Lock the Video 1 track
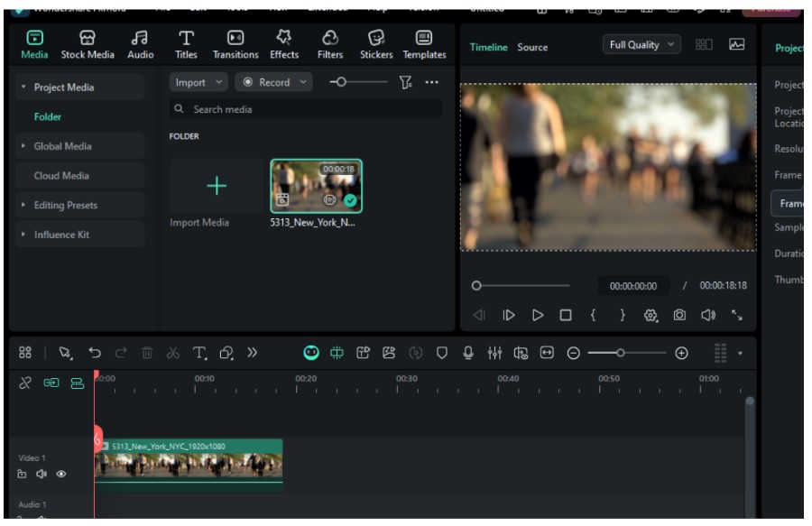The image size is (812, 526). tap(22, 474)
